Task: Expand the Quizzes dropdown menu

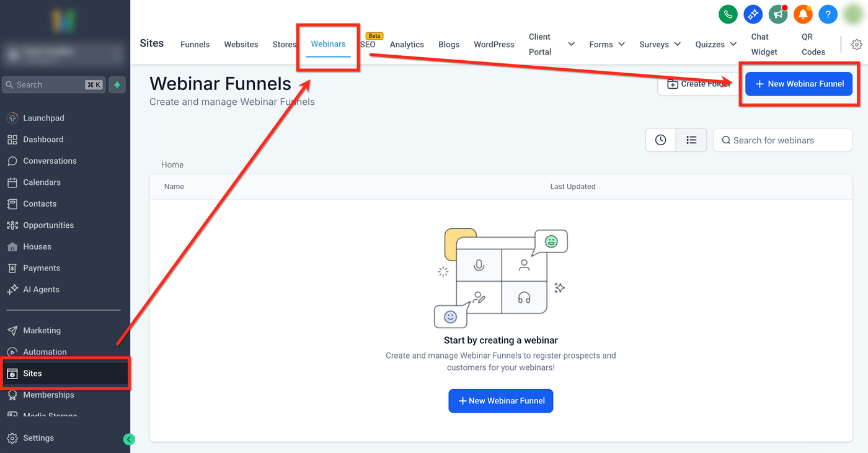Action: point(733,44)
